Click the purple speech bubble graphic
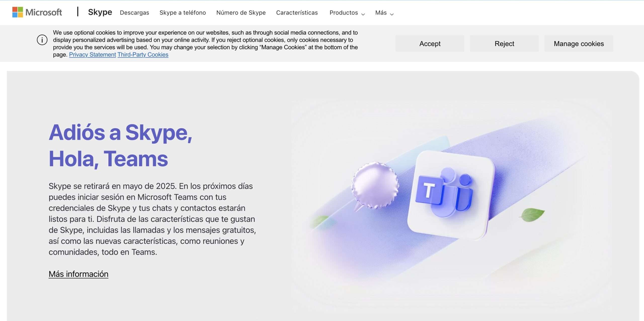Screen dimensions: 644x321 point(375,186)
